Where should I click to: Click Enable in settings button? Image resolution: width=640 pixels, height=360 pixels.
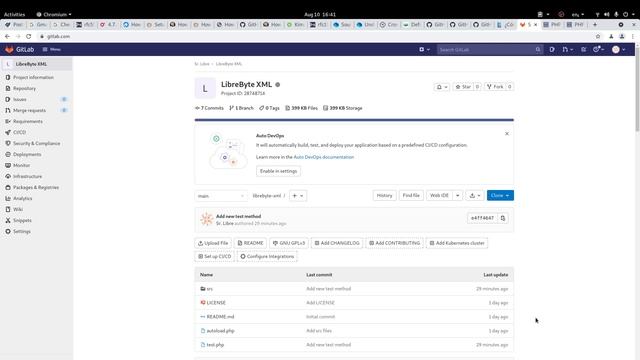(x=278, y=171)
